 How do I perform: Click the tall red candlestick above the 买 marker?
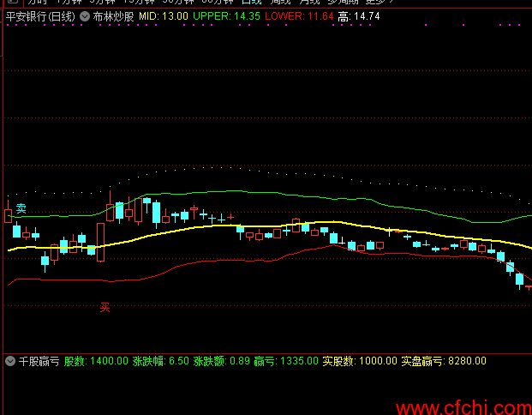click(101, 242)
